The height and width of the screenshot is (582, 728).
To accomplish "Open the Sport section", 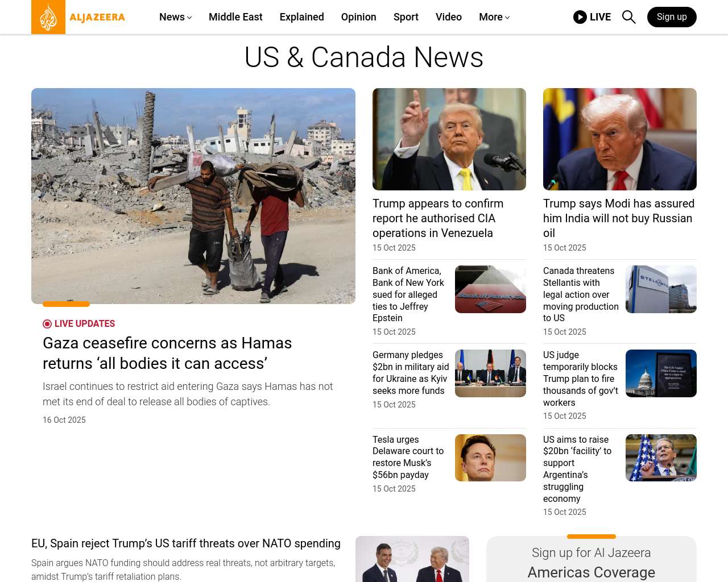I will [x=406, y=17].
